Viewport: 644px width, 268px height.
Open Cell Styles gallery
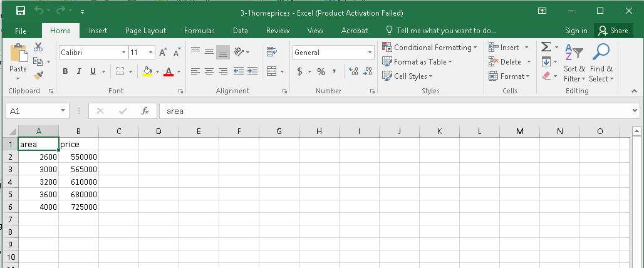tap(407, 76)
